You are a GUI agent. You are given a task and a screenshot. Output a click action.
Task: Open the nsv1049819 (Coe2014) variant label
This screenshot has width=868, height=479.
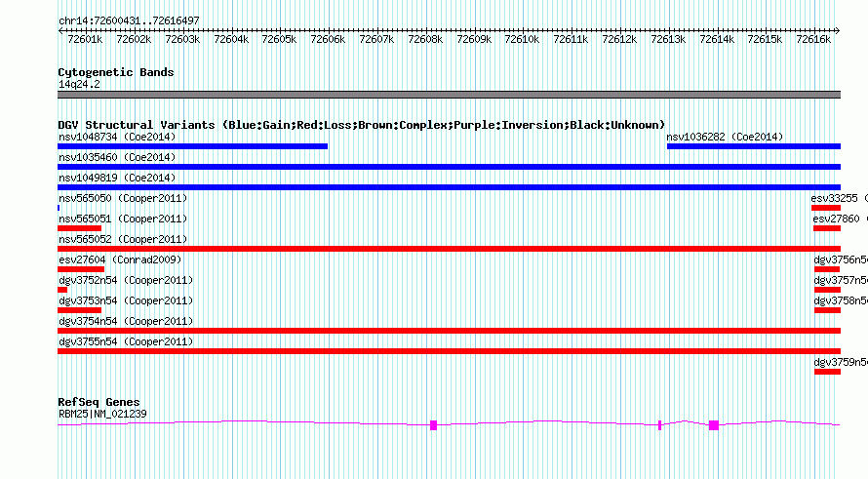117,178
